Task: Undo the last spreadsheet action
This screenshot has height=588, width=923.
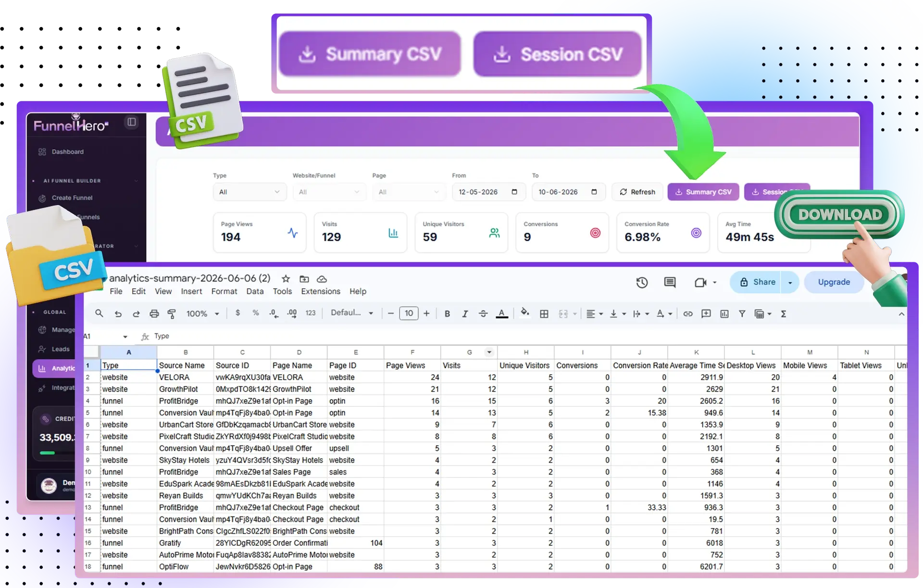Action: (x=118, y=314)
